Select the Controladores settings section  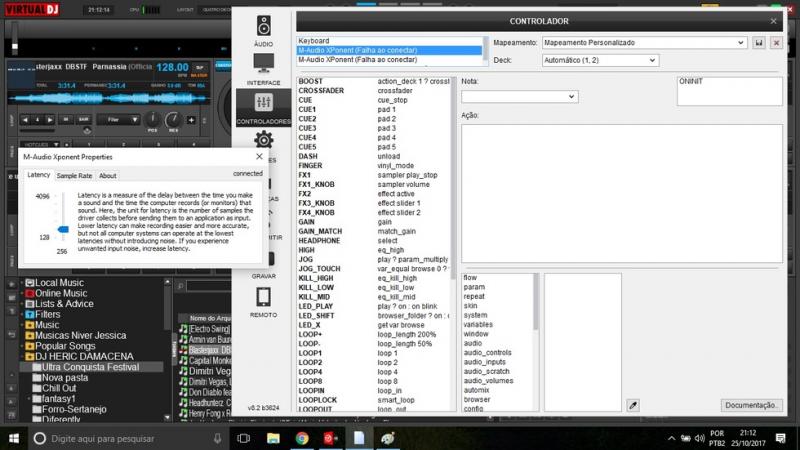click(x=263, y=108)
